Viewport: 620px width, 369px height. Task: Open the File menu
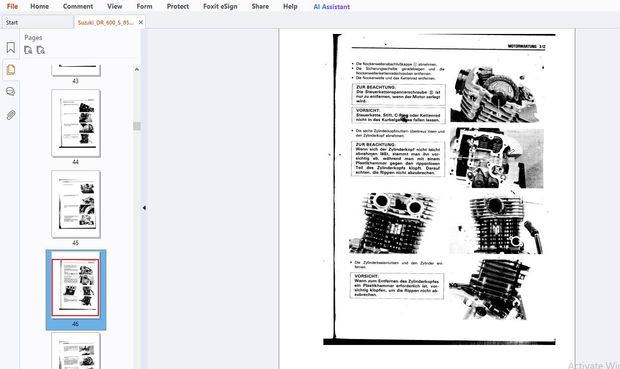(x=12, y=6)
